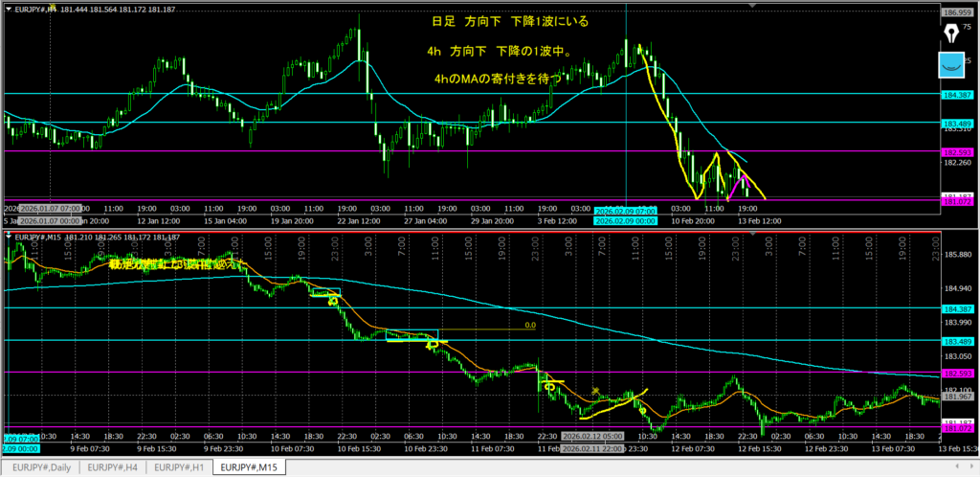
Task: Click the white pen nib icon
Action: point(950,34)
